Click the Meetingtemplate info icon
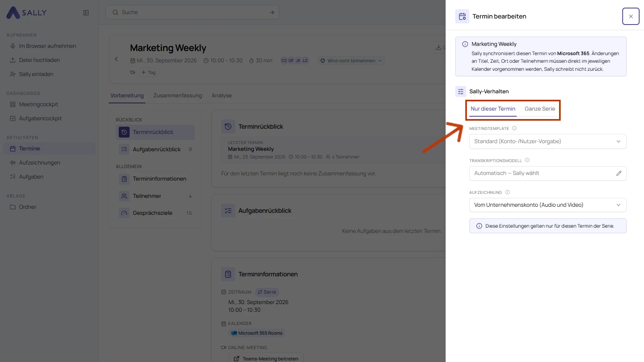The width and height of the screenshot is (644, 362). point(514,129)
